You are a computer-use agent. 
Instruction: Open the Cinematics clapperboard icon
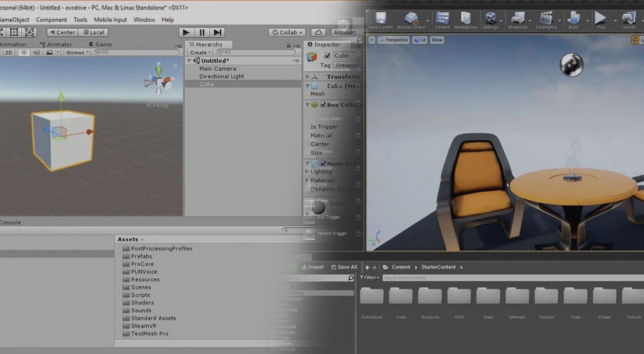[546, 21]
